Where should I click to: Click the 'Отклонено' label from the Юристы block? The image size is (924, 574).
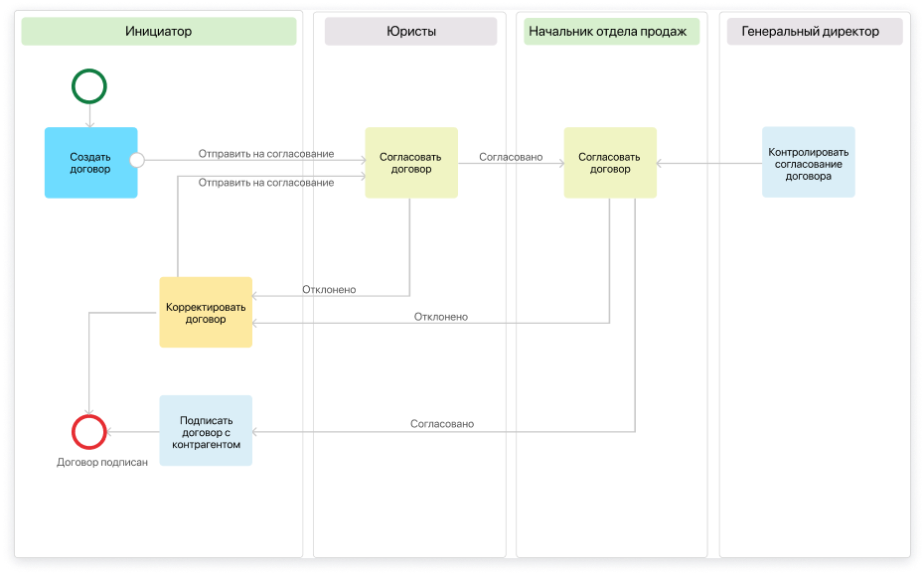(329, 290)
